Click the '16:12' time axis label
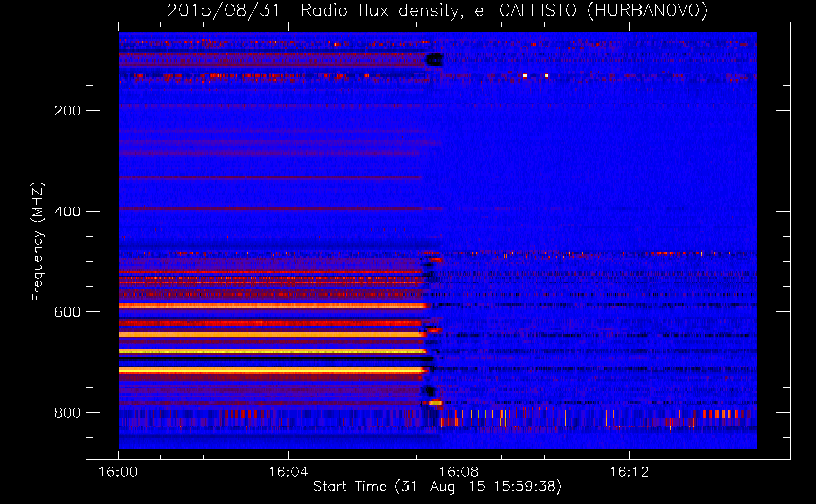This screenshot has width=816, height=504. [629, 472]
